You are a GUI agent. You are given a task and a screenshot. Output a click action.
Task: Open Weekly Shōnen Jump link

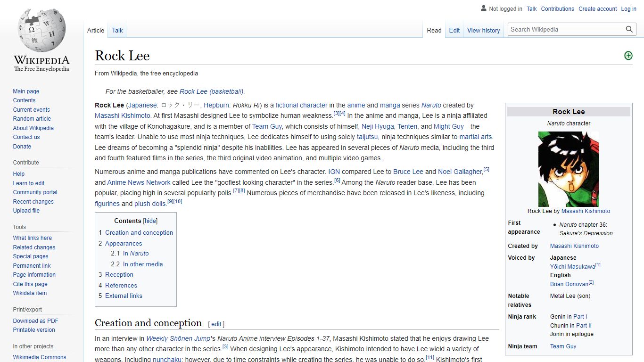coord(178,338)
